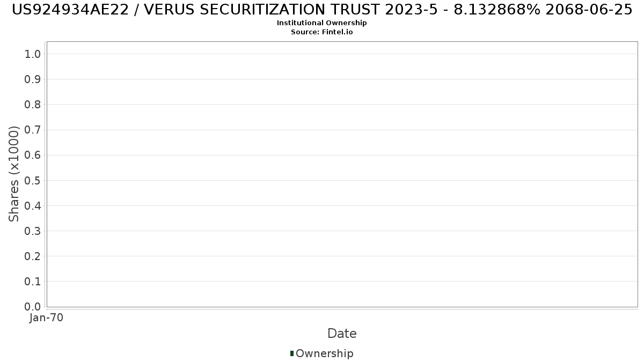Click the 0.9 y-axis tick label
This screenshot has height=362, width=644.
click(32, 79)
